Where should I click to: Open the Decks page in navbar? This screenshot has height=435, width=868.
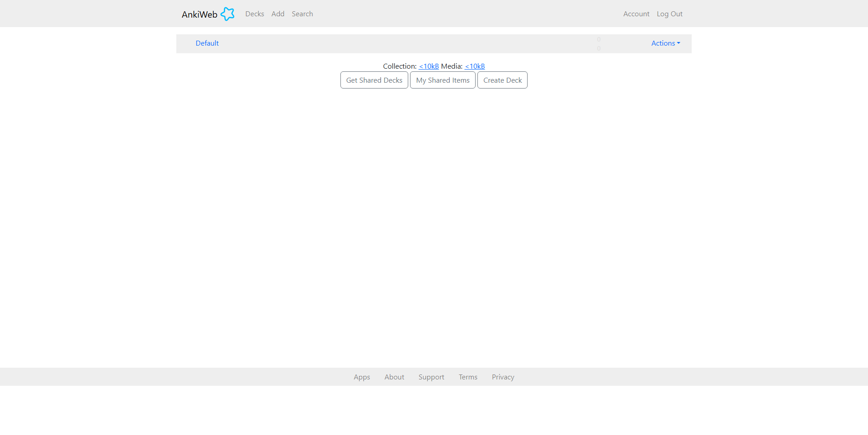(255, 14)
